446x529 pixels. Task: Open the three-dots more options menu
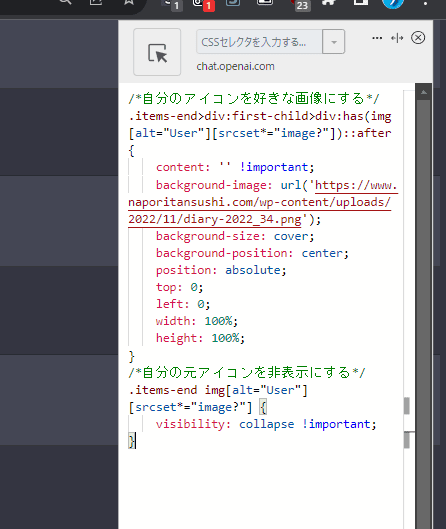[x=377, y=38]
